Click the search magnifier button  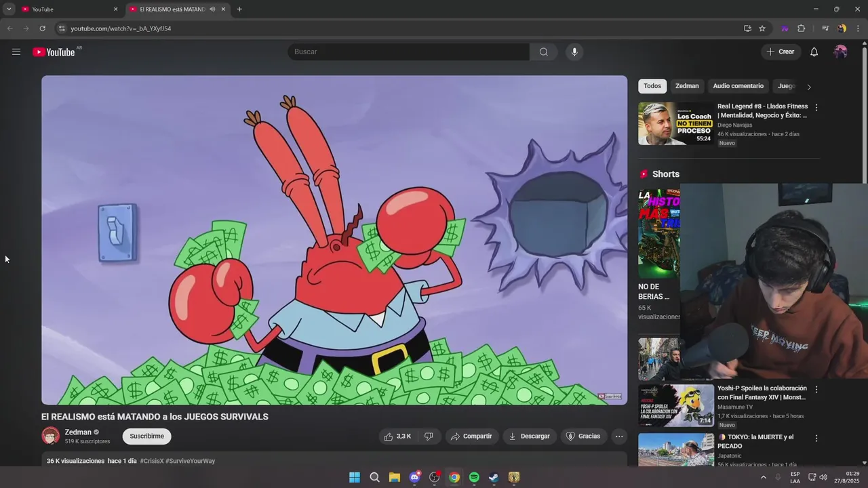[544, 52]
